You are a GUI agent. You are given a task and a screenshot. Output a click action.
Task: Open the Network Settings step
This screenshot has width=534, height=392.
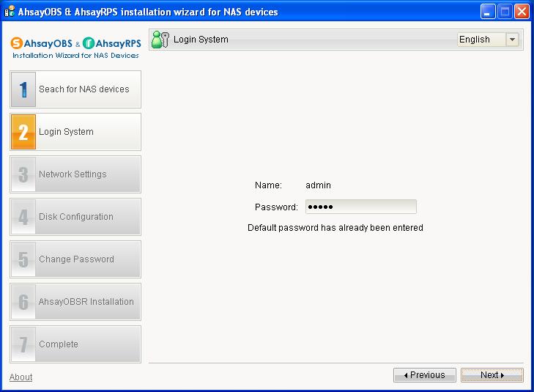75,174
